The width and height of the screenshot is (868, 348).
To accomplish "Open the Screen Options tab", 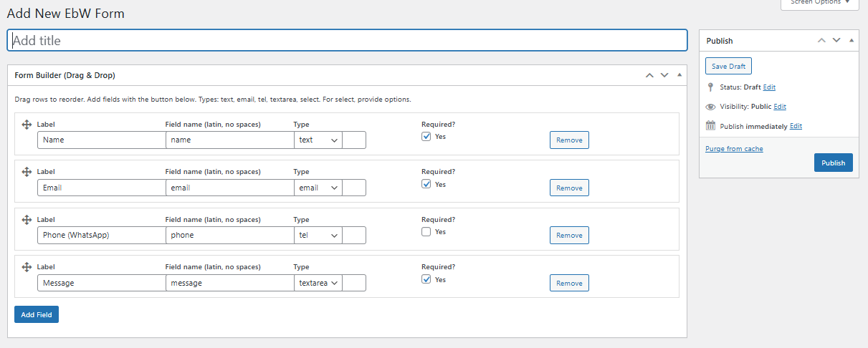I will point(819,2).
